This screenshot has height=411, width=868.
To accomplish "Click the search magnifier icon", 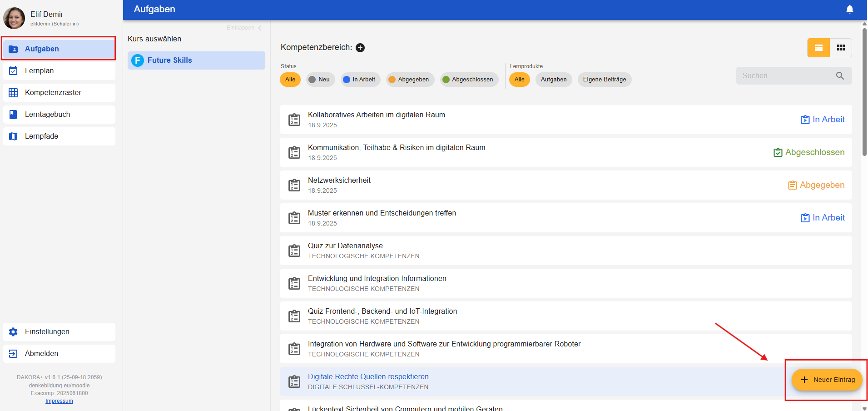I will pyautogui.click(x=840, y=76).
